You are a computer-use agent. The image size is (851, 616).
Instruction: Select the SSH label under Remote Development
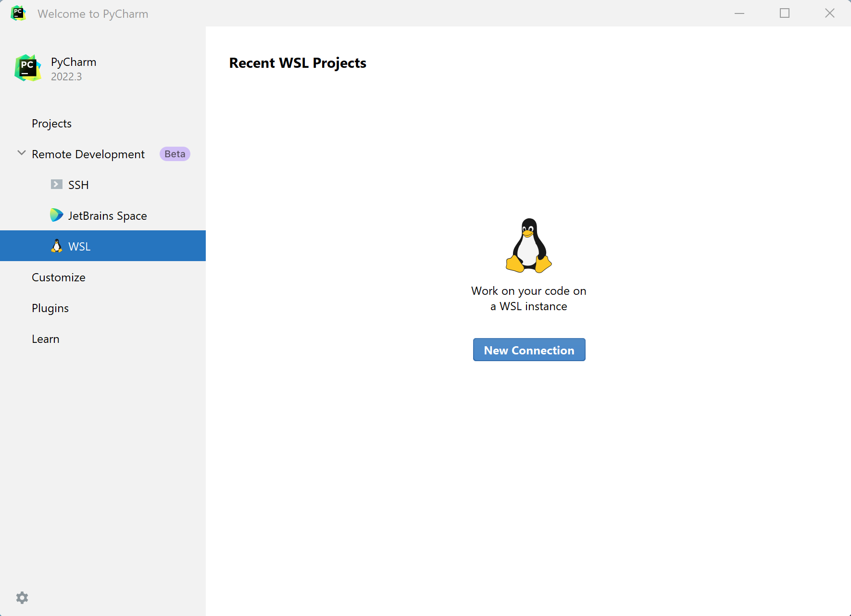click(78, 185)
